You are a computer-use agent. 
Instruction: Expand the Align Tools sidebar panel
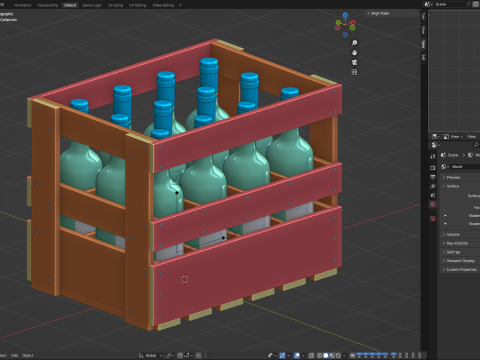(391, 13)
